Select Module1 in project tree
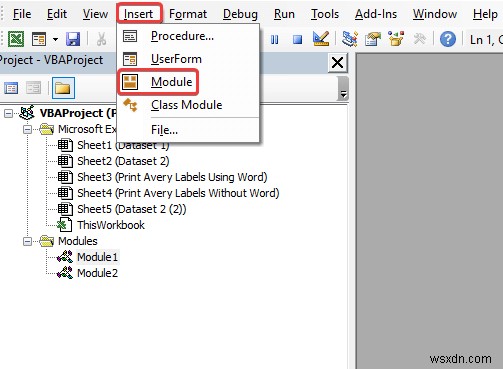Viewport: 503px width, 369px height. pos(97,257)
